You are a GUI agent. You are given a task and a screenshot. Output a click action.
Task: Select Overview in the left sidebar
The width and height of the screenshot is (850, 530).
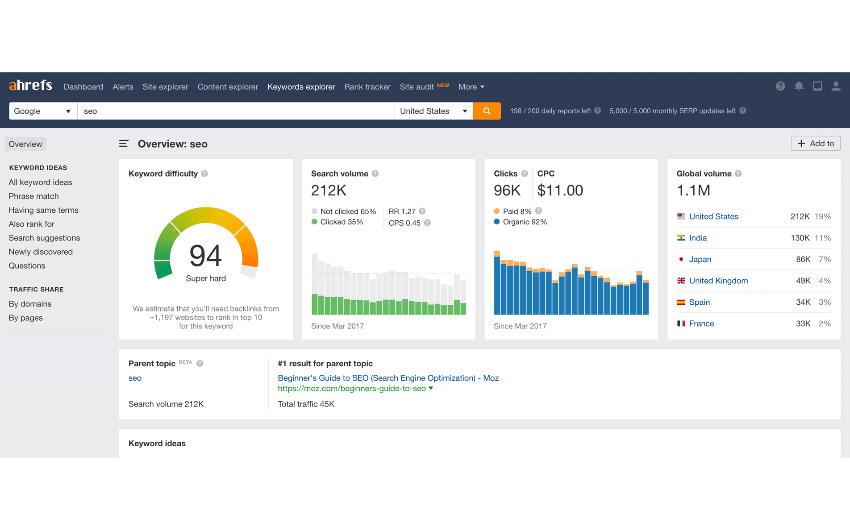25,144
